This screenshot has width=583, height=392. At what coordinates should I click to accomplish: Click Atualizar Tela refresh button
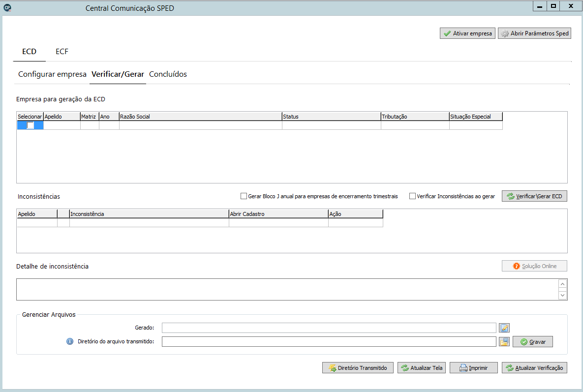pyautogui.click(x=421, y=368)
